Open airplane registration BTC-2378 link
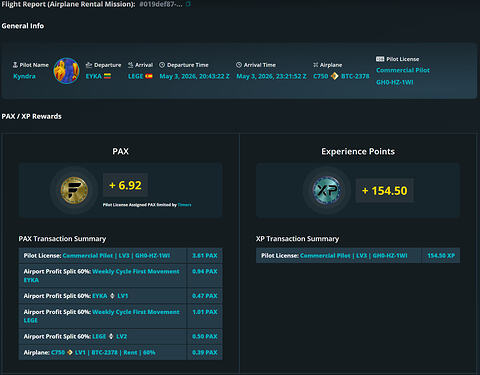480x375 pixels. (x=355, y=76)
